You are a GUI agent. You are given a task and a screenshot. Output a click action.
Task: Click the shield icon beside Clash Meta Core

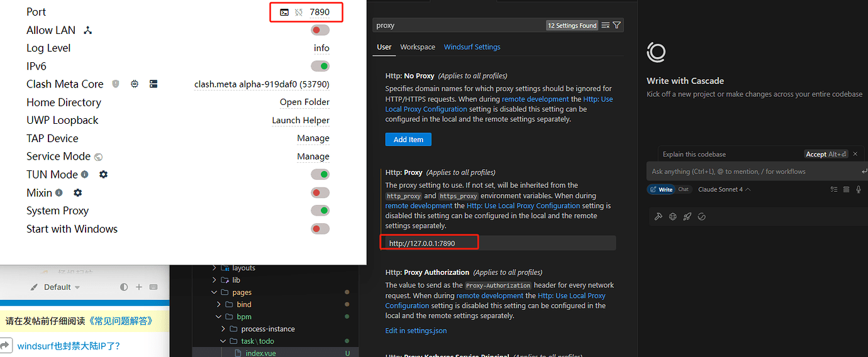click(x=116, y=84)
